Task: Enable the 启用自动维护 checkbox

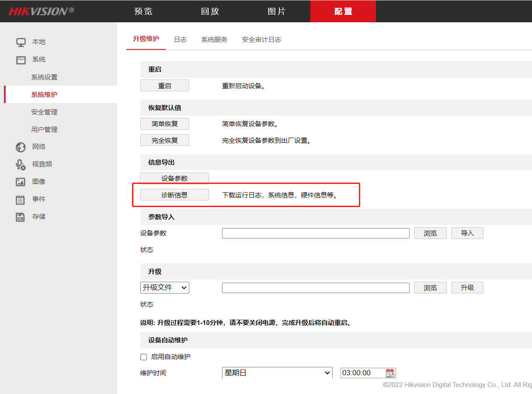Action: [143, 357]
